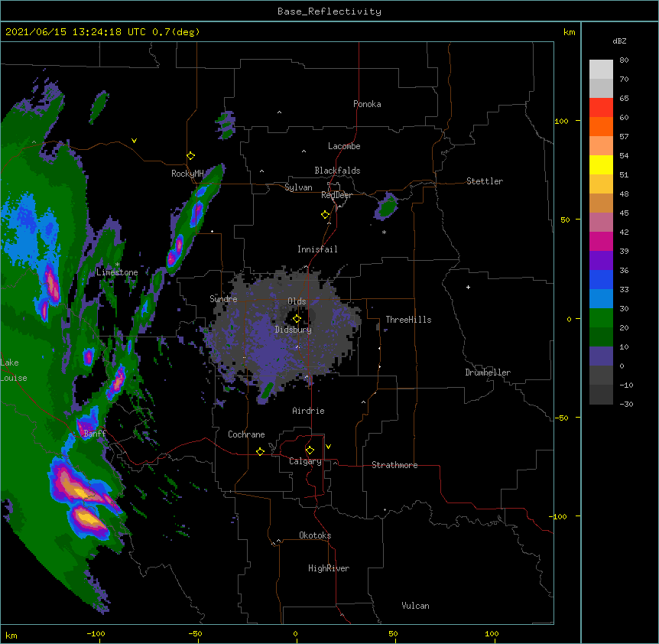The width and height of the screenshot is (659, 644).
Task: Click the HighRiver label
Action: (329, 568)
